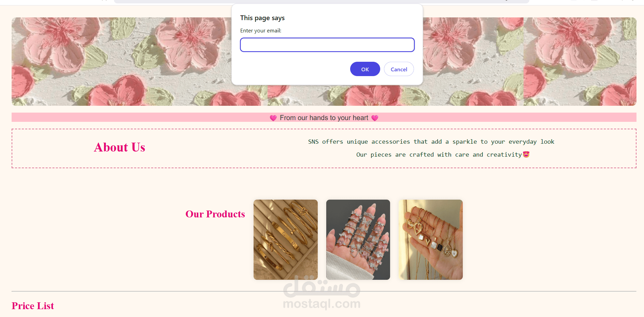Click the Enter your email label
644x317 pixels.
[x=261, y=31]
